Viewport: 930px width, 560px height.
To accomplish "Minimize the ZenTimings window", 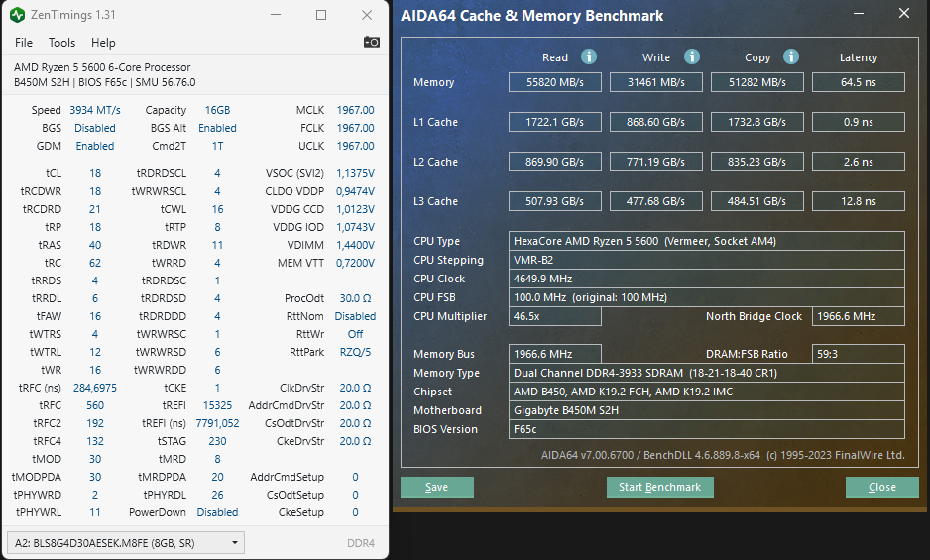I will coord(276,15).
